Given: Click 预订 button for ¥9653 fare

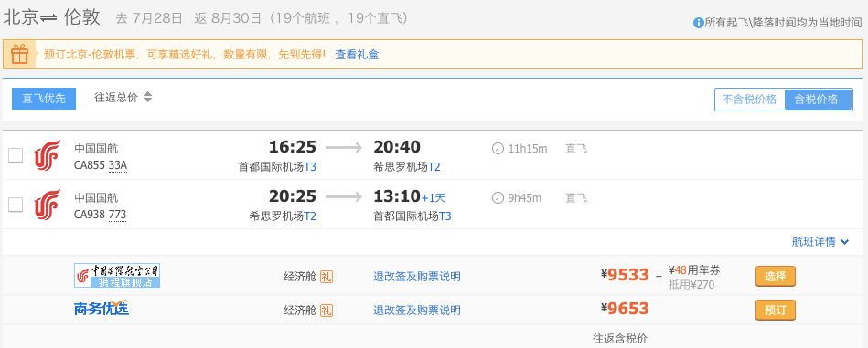Looking at the screenshot, I should tap(775, 310).
